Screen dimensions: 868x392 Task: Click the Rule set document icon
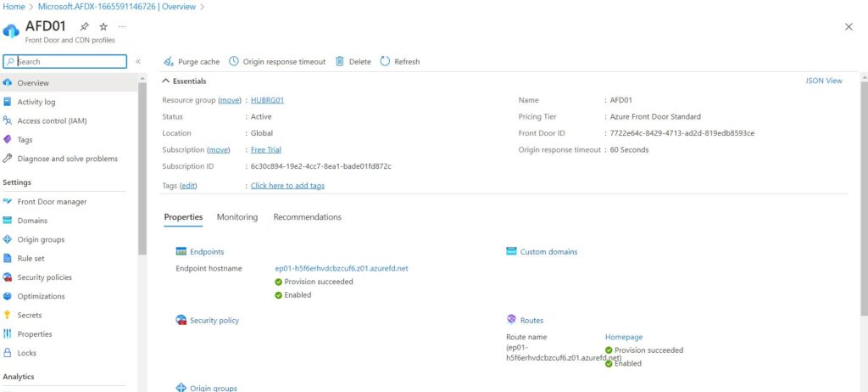point(7,258)
